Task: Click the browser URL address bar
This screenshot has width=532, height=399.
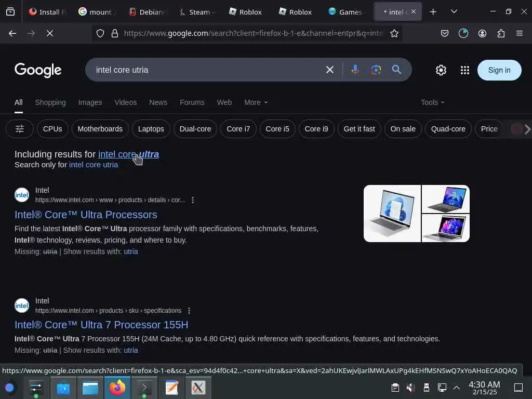Action: click(x=253, y=33)
